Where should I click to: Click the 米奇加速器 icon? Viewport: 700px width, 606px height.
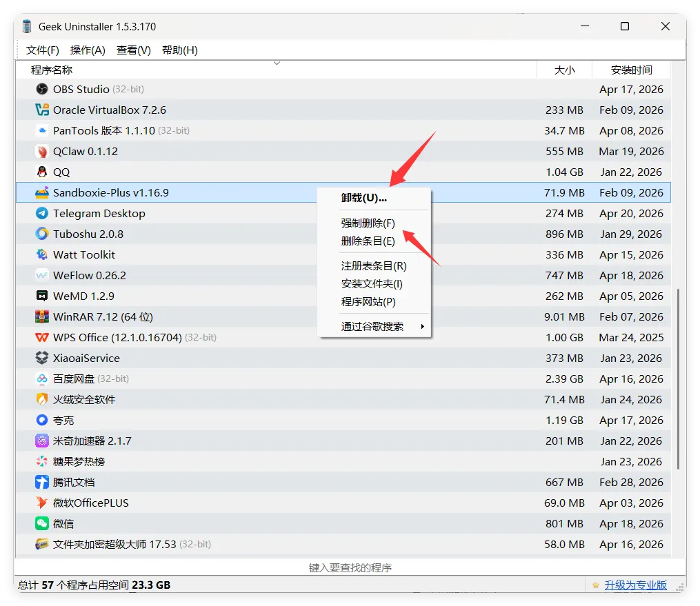pos(42,441)
